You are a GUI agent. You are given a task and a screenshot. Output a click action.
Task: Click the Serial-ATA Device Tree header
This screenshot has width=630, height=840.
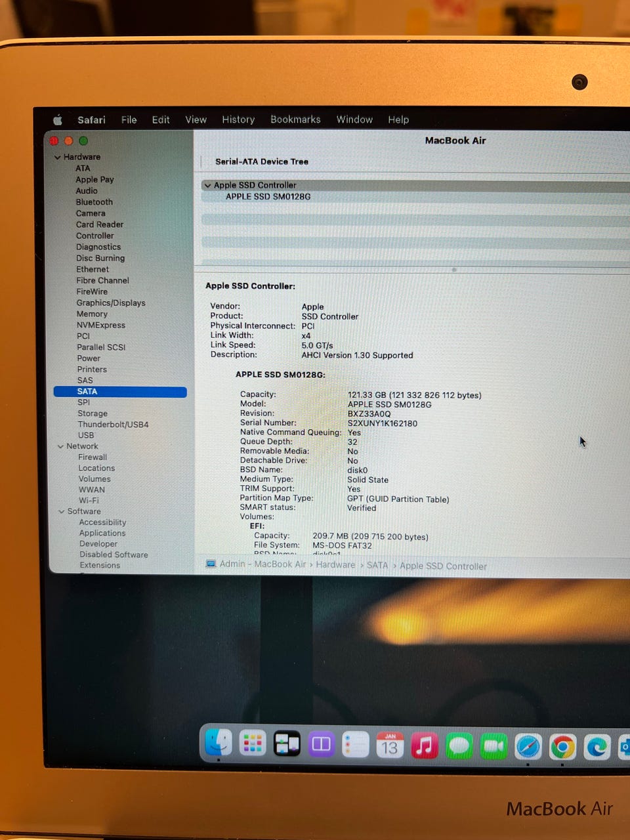262,161
